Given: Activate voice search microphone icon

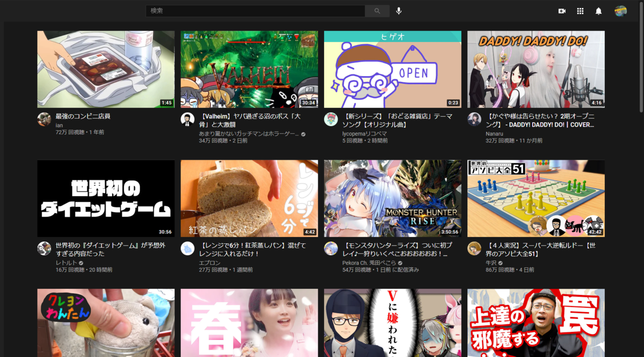Looking at the screenshot, I should 399,11.
